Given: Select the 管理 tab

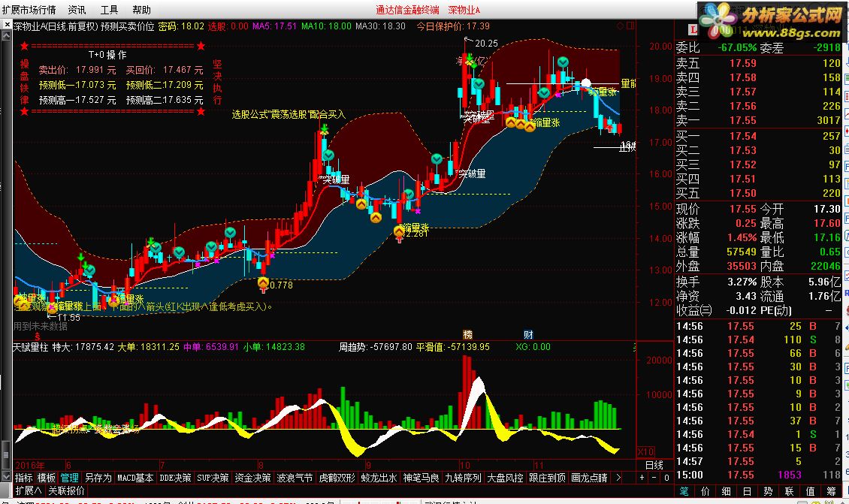Looking at the screenshot, I should (x=69, y=478).
